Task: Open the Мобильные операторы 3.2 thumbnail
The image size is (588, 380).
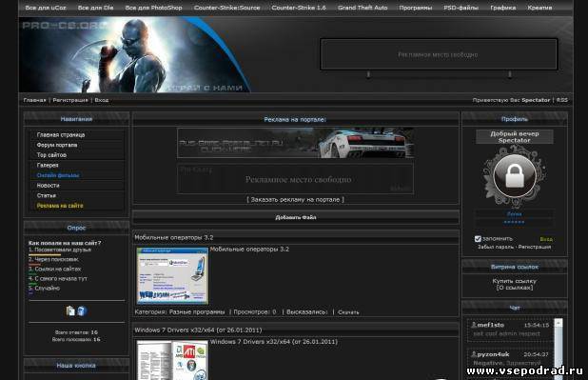Action: coord(172,276)
